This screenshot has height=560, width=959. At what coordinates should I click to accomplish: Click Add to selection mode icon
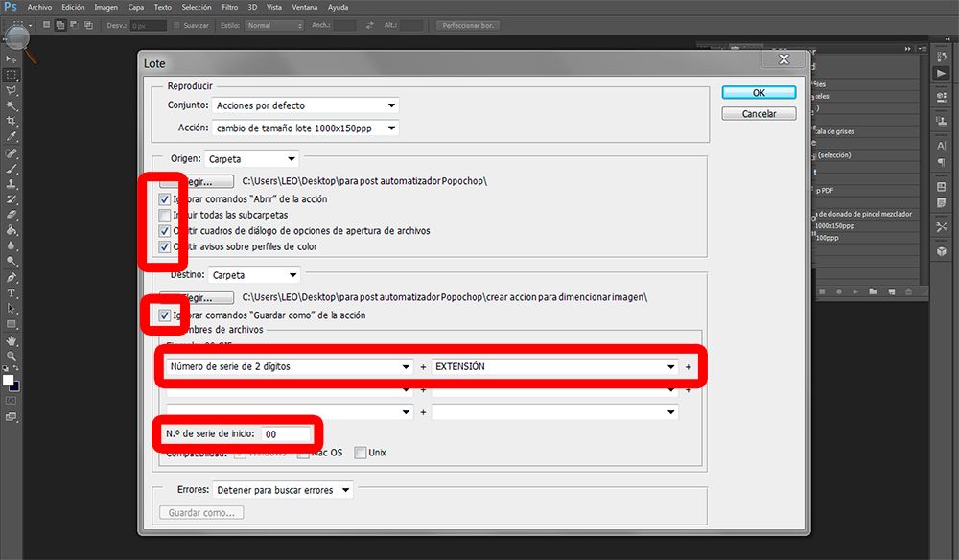[59, 25]
